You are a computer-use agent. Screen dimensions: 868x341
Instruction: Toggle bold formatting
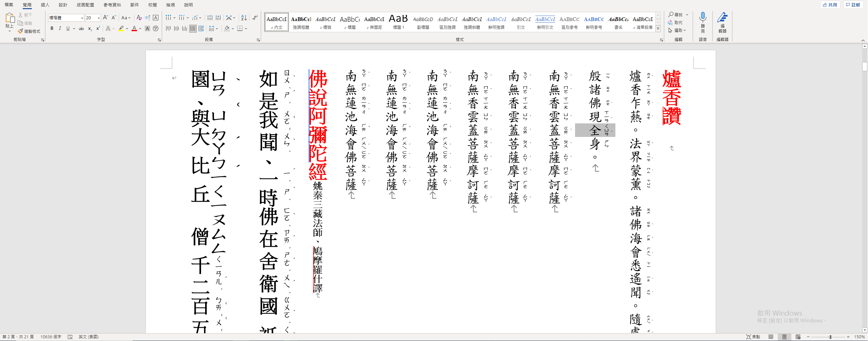[52, 28]
